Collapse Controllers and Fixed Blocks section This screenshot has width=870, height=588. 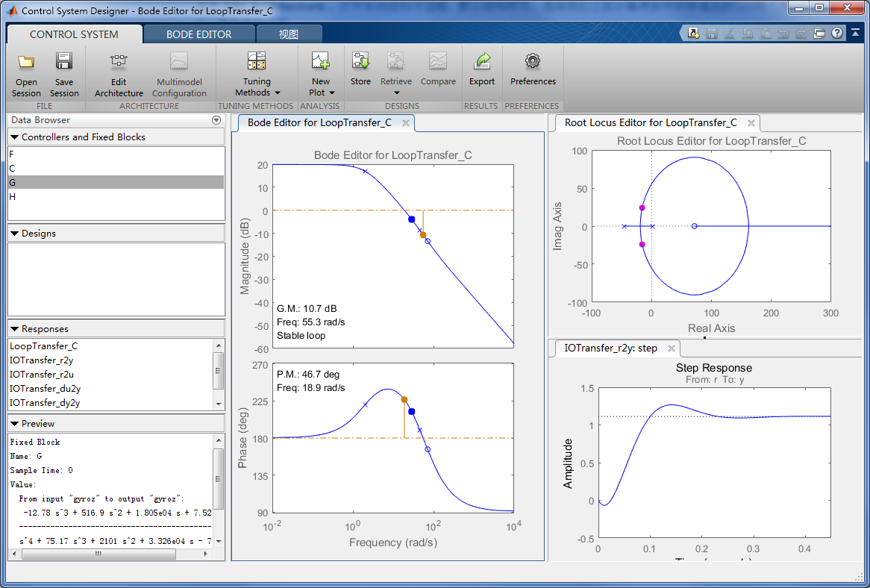[x=14, y=137]
